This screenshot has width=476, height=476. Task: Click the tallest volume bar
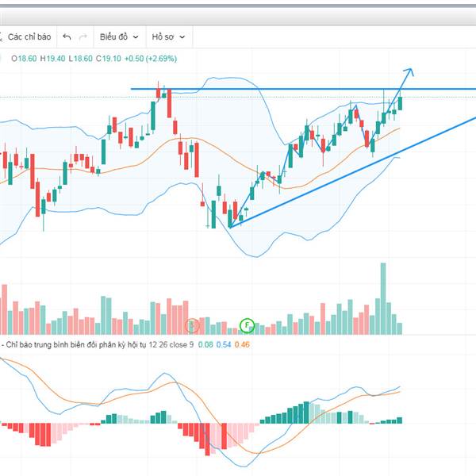pyautogui.click(x=383, y=299)
